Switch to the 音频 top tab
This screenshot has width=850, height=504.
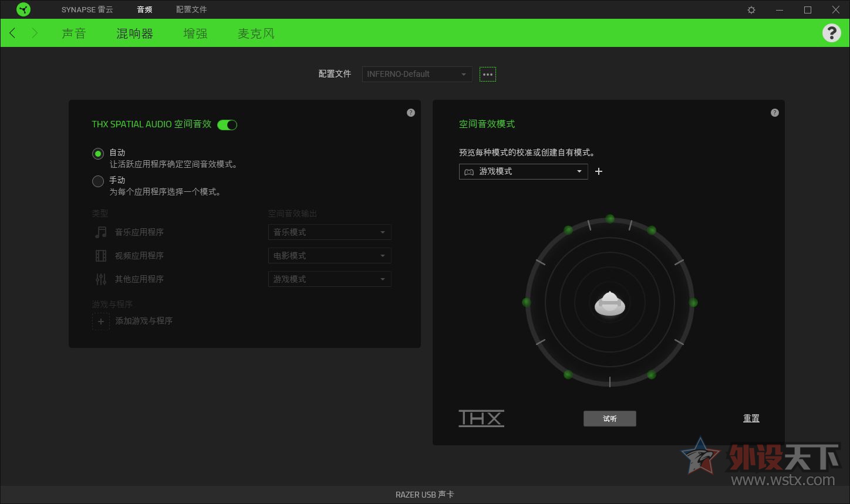pyautogui.click(x=144, y=9)
